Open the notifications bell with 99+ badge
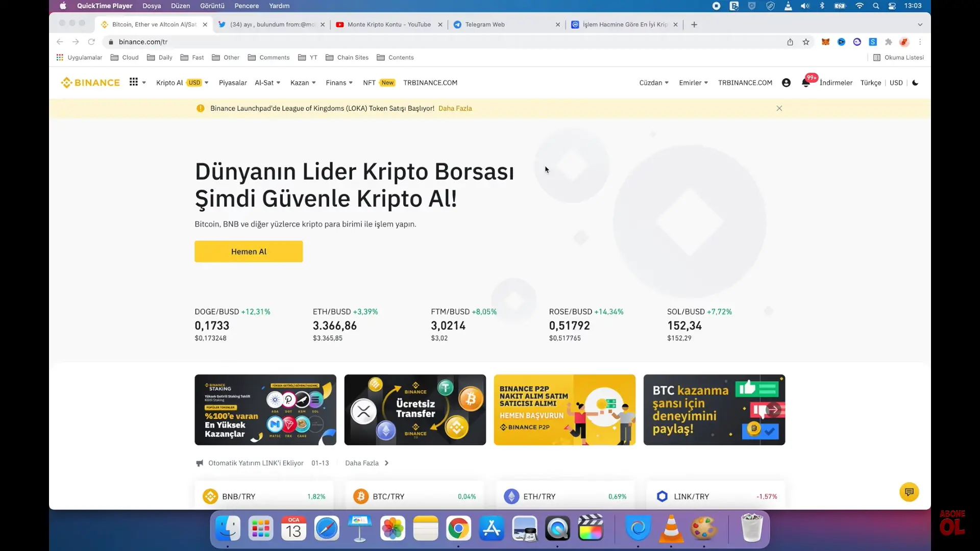This screenshot has width=980, height=551. tap(806, 83)
